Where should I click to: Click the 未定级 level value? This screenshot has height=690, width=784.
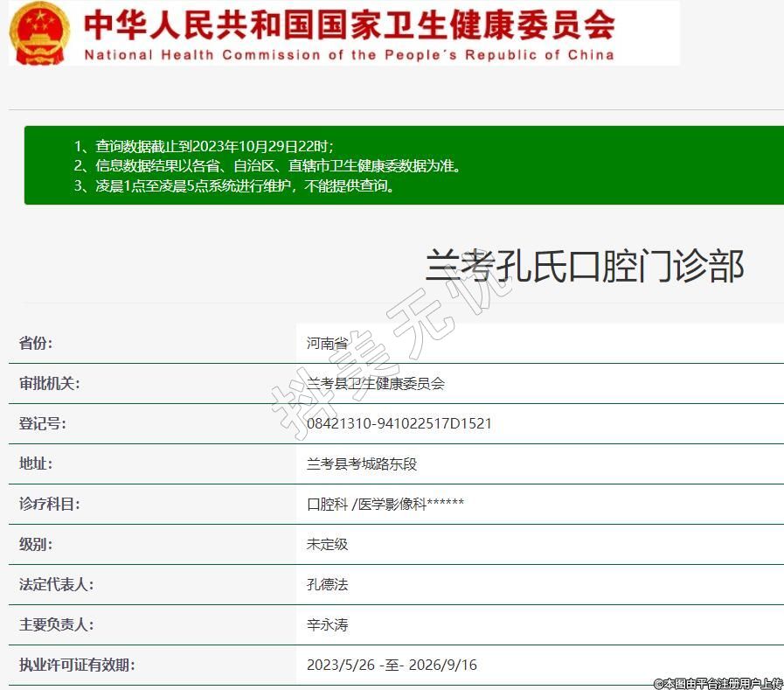[327, 544]
